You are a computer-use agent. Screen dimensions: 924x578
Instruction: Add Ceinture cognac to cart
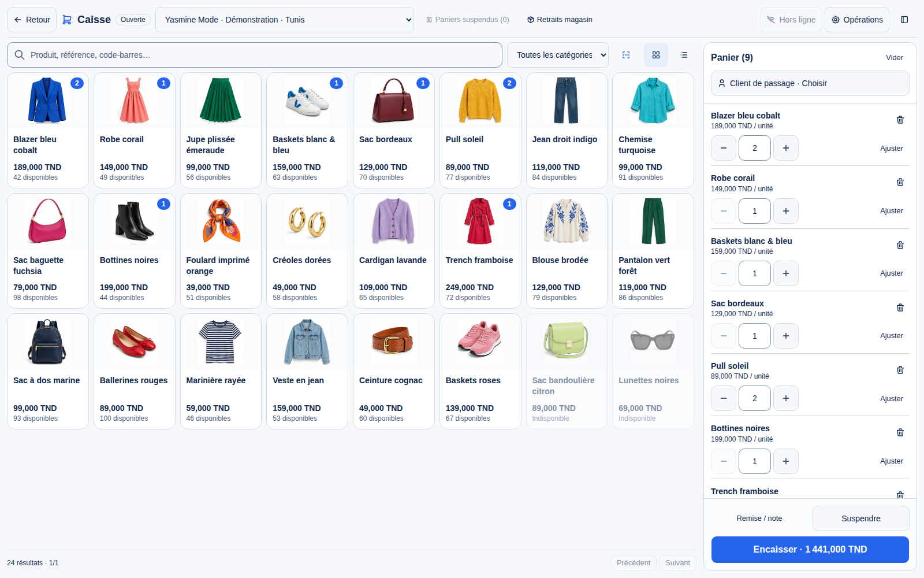(x=394, y=371)
